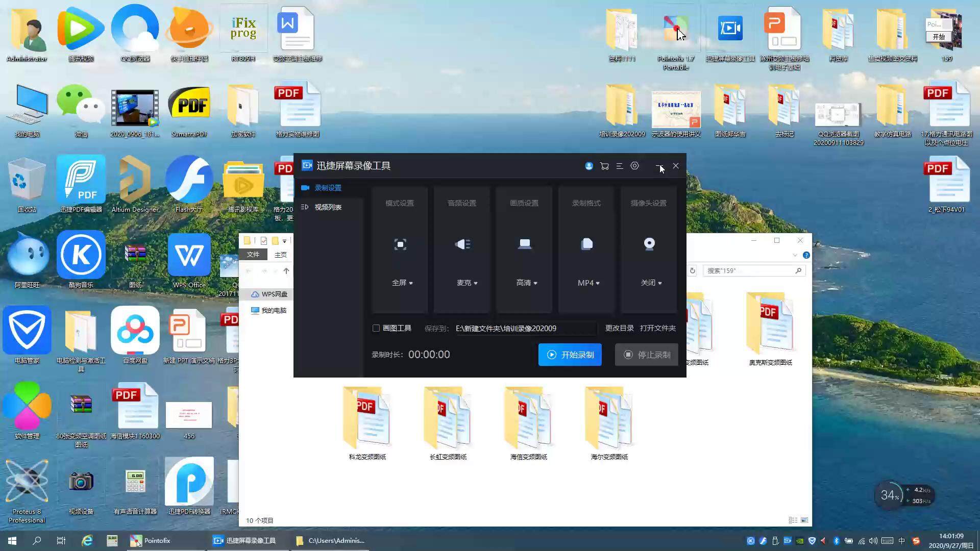
Task: Click the user account avatar icon
Action: click(589, 166)
